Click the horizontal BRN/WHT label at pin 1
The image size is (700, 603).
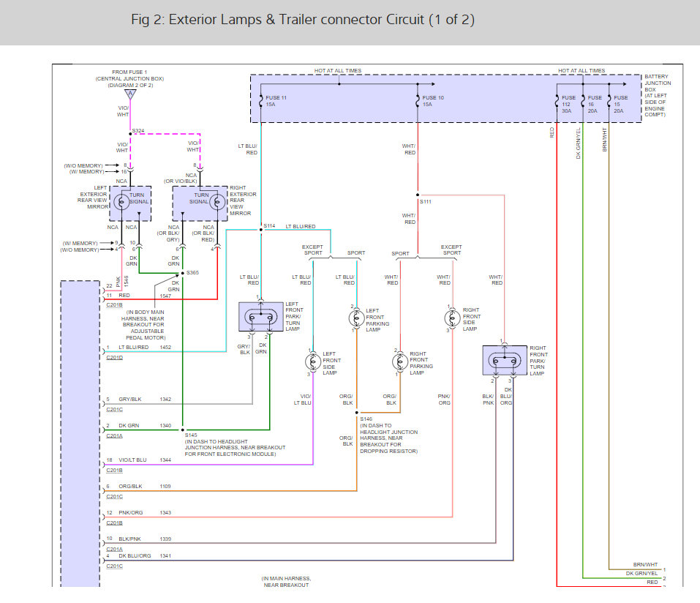coord(645,565)
